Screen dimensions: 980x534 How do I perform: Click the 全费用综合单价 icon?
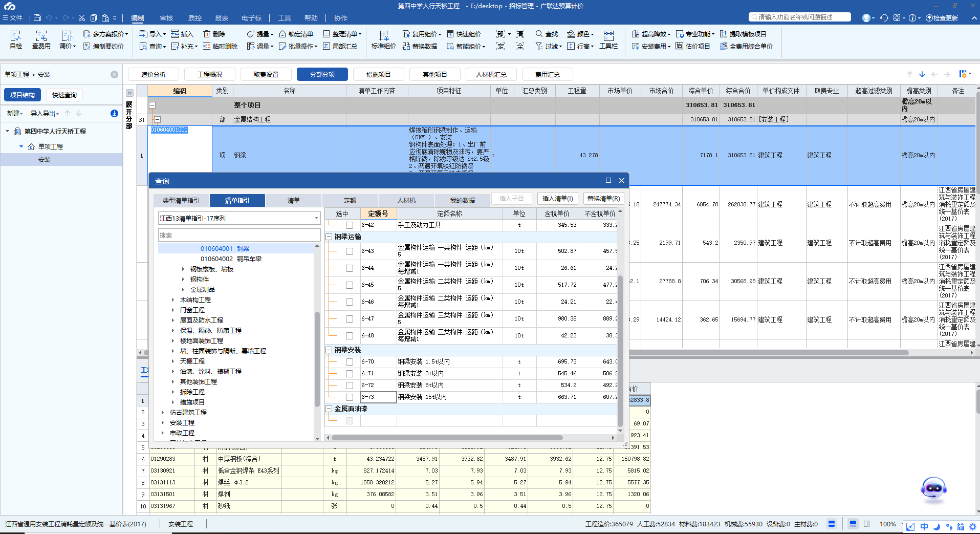(746, 46)
